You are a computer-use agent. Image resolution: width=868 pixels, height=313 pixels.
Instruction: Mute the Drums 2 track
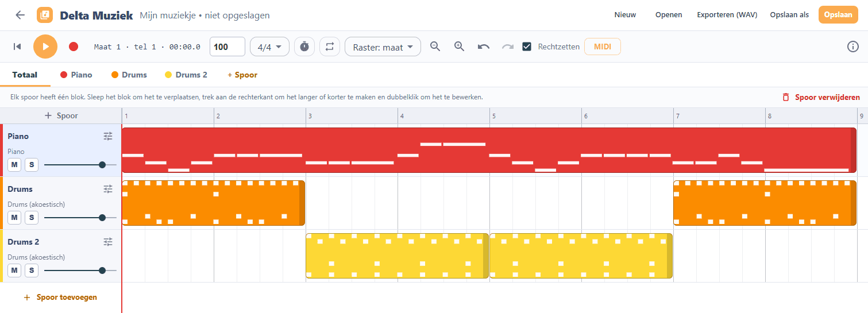point(14,271)
